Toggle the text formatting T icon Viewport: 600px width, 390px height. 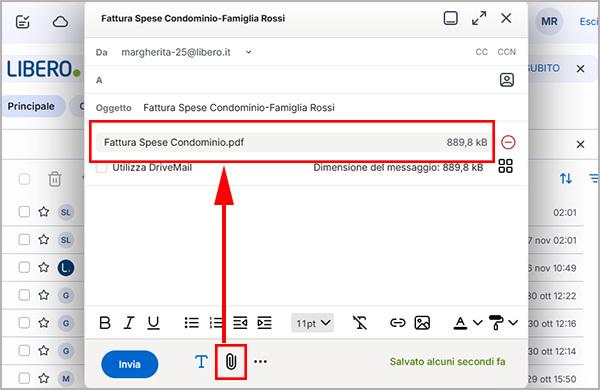click(201, 361)
